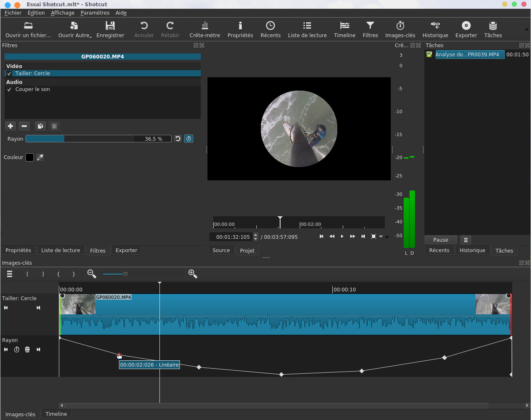This screenshot has height=420, width=531.
Task: Expand the Ouvrir Autre dropdown arrow
Action: [x=91, y=36]
